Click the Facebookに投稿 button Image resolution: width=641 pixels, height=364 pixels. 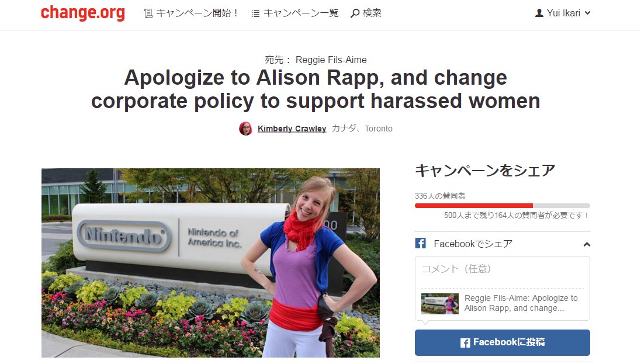click(x=503, y=342)
